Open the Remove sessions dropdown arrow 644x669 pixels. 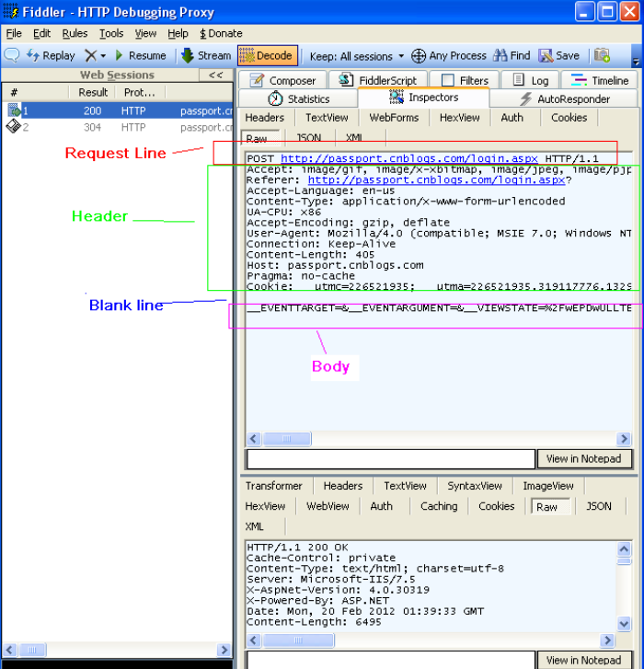point(103,56)
